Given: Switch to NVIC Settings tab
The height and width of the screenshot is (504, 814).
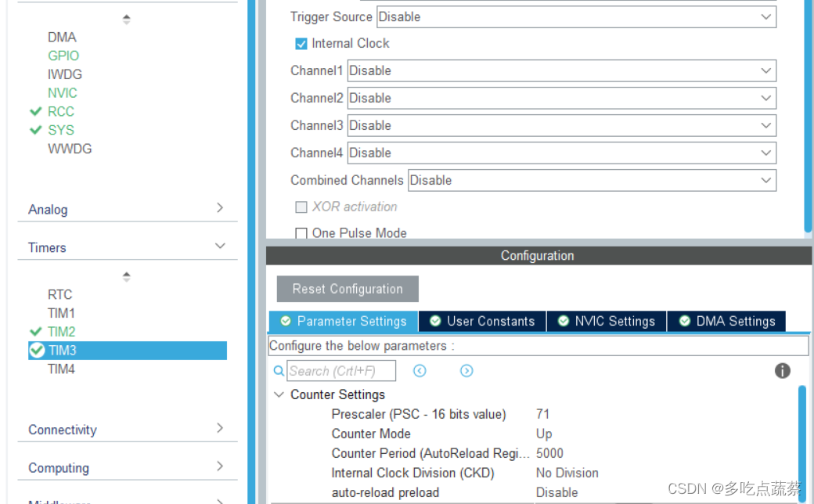Looking at the screenshot, I should pyautogui.click(x=607, y=322).
